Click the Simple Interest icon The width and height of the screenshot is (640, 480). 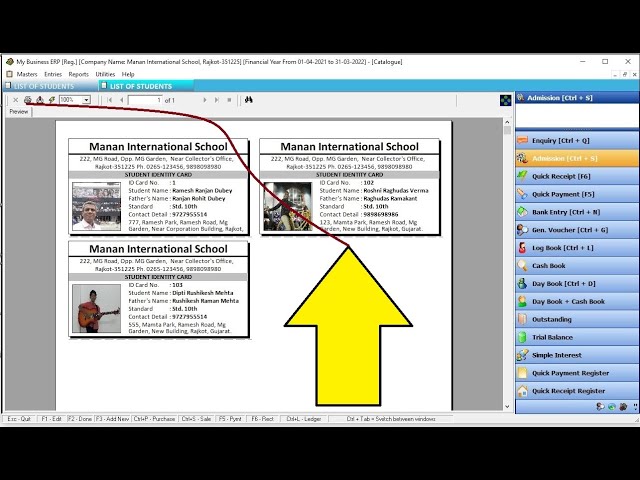(522, 355)
